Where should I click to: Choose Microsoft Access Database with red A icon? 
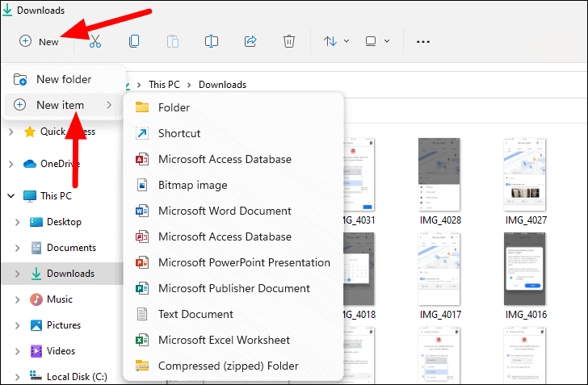tap(233, 159)
